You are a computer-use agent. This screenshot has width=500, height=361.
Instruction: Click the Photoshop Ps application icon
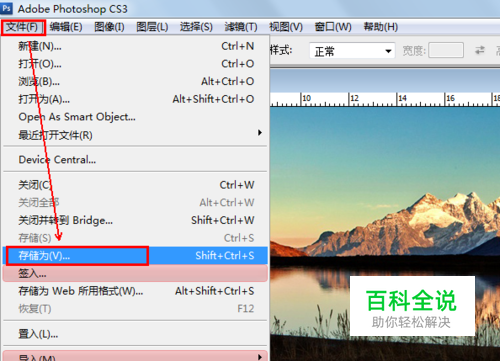[7, 8]
